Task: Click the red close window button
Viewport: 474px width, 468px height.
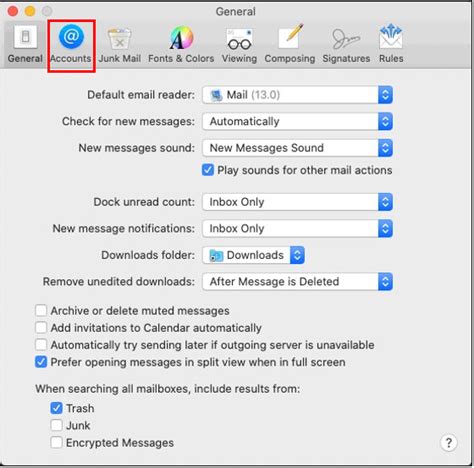Action: (x=13, y=11)
